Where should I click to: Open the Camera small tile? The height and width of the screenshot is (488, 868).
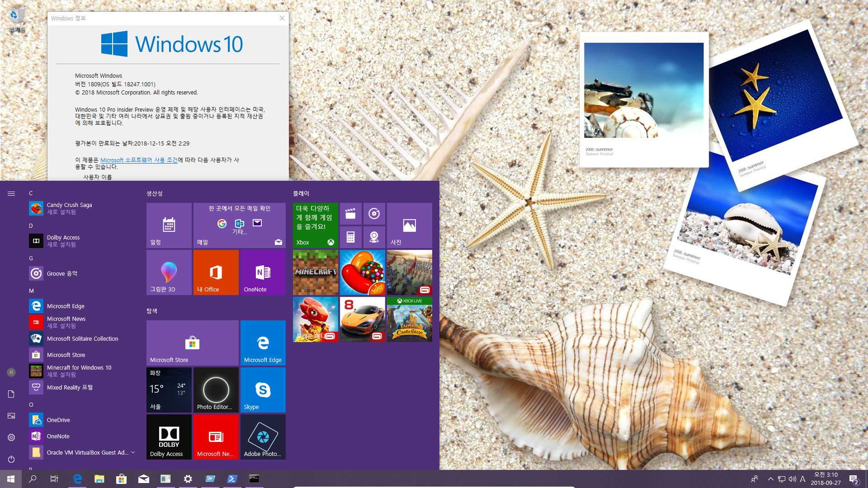click(x=374, y=237)
